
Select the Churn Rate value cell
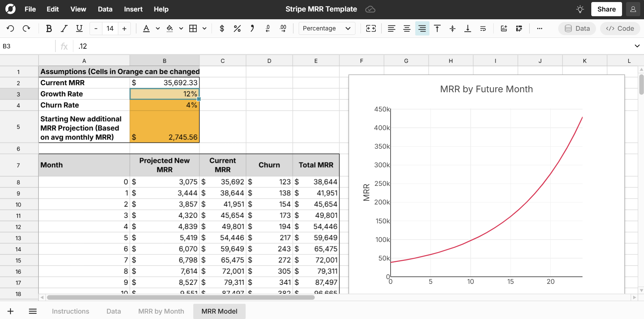[x=165, y=105]
